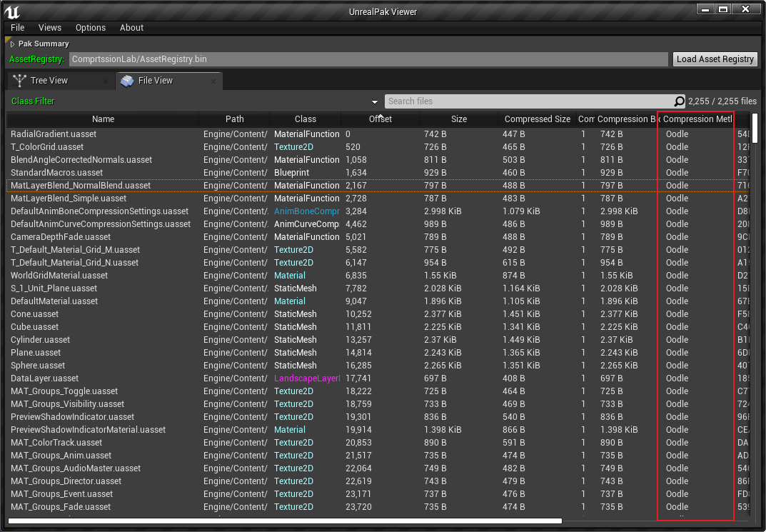Sort by the Name column header
Screen dimensions: 766x532
(103, 119)
